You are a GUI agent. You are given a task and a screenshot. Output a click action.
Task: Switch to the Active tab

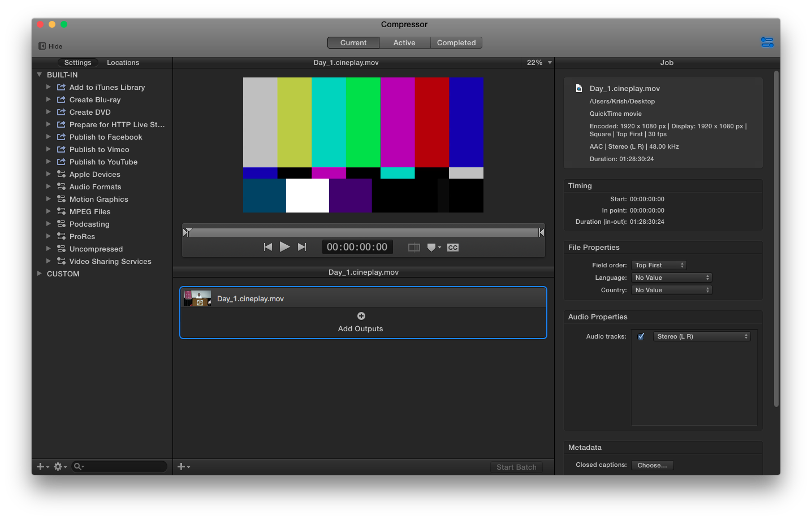pyautogui.click(x=404, y=43)
